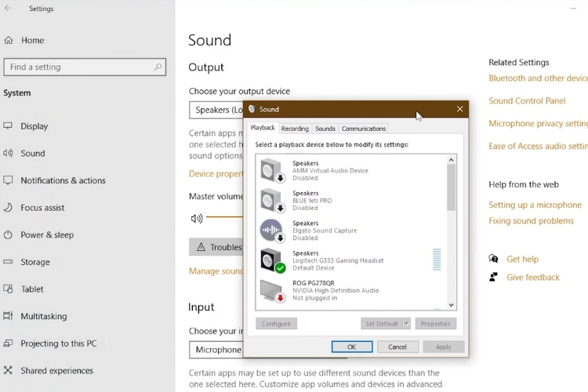Switch to the Recording tab
Viewport: 588px width, 392px height.
[x=295, y=129]
